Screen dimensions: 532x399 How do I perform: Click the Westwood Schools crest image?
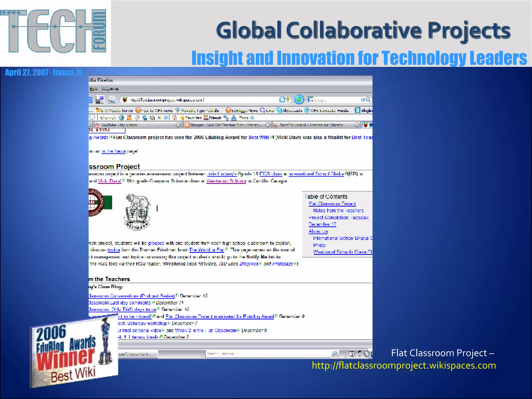click(x=137, y=212)
